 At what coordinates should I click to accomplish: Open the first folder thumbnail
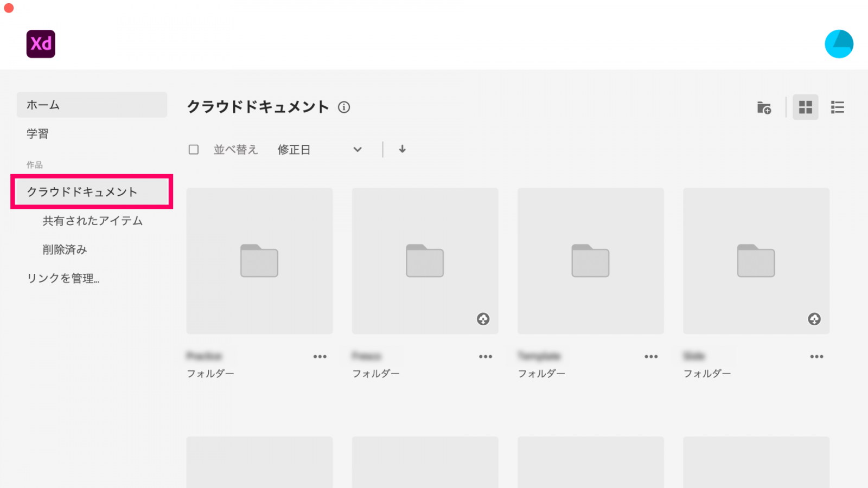click(259, 261)
